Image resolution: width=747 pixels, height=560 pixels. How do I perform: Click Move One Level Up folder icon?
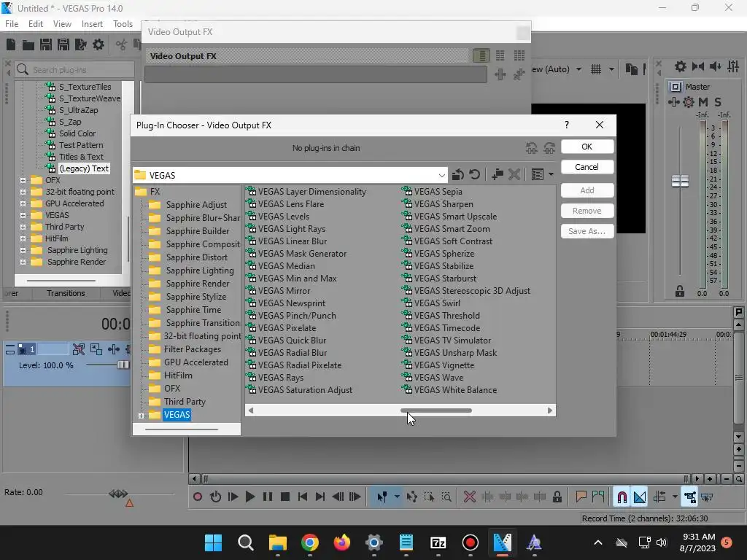coord(458,175)
